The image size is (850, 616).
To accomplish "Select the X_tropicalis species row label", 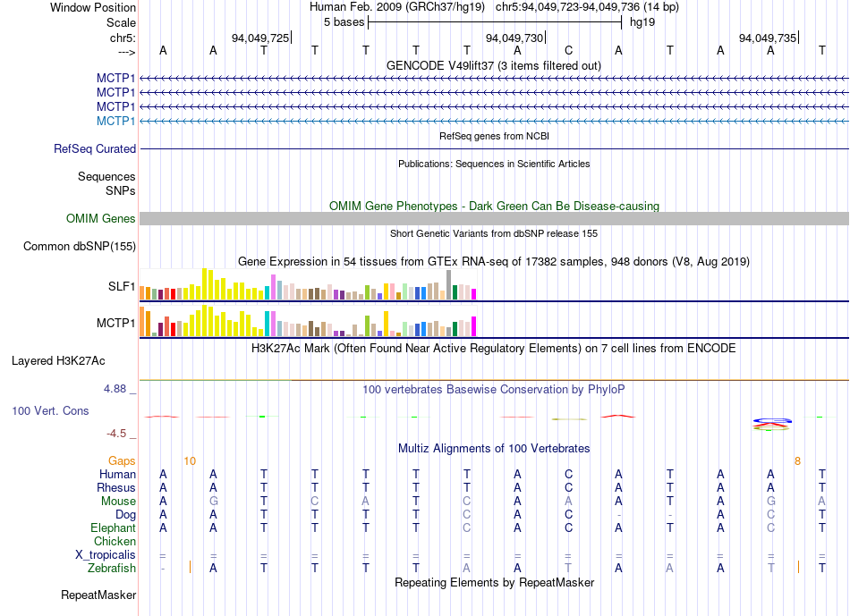I will (106, 555).
